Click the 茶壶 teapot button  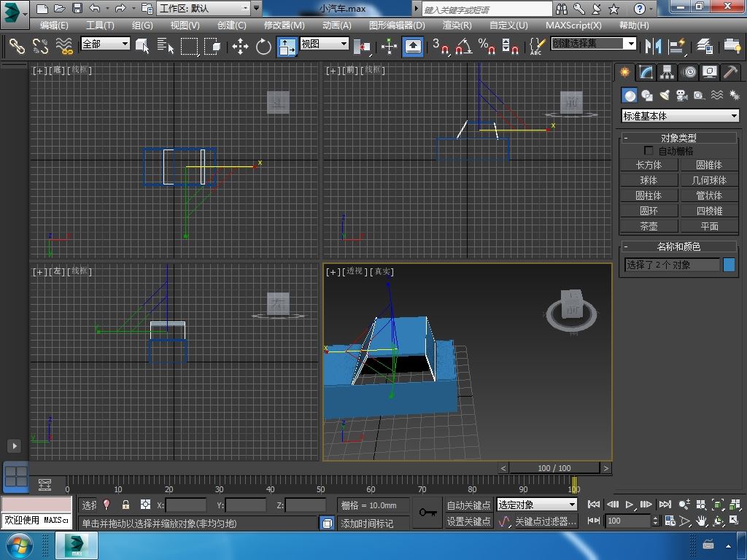click(649, 226)
